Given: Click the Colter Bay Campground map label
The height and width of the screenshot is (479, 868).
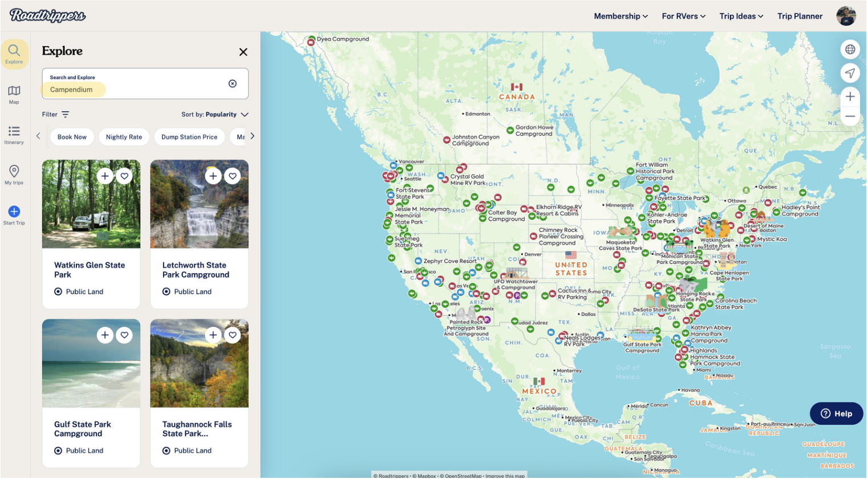Looking at the screenshot, I should [506, 216].
